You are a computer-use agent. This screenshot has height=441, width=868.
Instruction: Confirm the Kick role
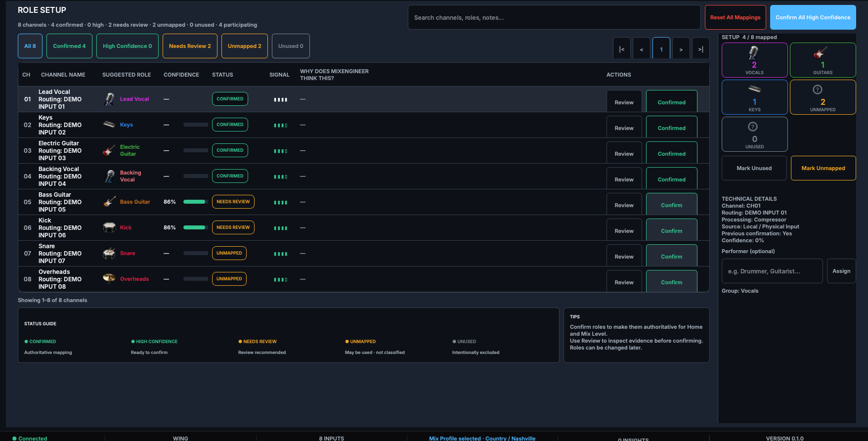[672, 230]
